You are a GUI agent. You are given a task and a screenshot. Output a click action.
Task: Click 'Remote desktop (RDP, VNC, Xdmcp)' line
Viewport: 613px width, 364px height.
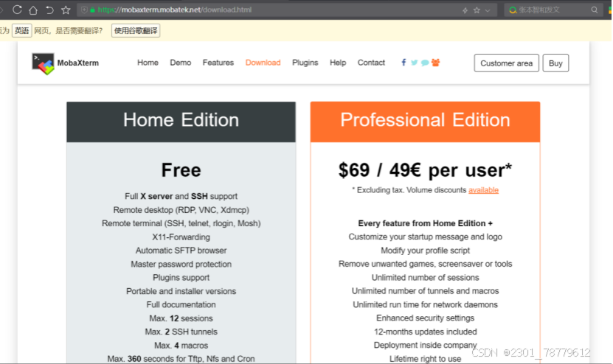coord(181,210)
